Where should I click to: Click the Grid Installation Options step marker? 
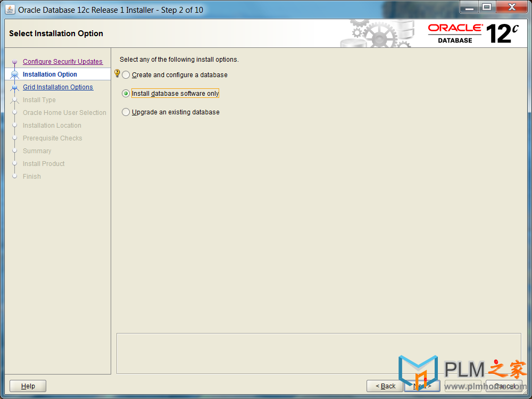click(14, 88)
